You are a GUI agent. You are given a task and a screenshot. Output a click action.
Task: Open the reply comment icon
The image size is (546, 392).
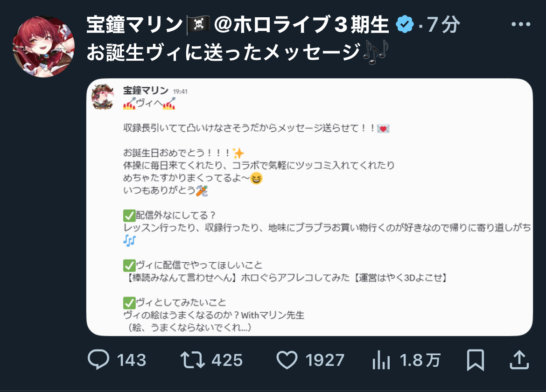pyautogui.click(x=98, y=360)
